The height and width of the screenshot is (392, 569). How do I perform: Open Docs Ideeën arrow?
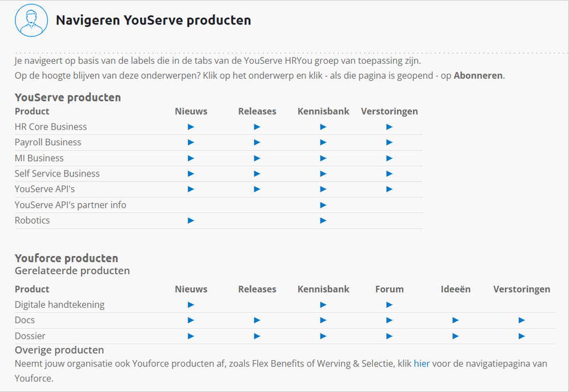point(455,320)
